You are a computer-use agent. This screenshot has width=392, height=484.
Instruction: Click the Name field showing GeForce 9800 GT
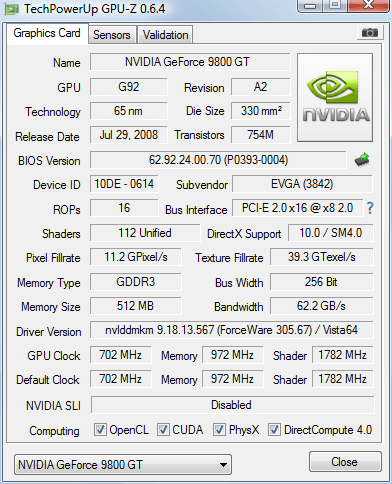190,62
